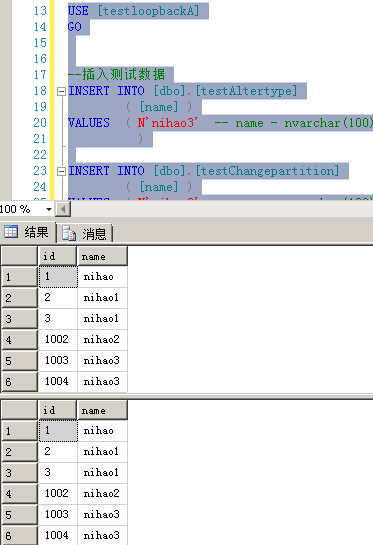Click highlighted id cell 1 in second grid
Screen dimensions: 373x545
tap(58, 431)
